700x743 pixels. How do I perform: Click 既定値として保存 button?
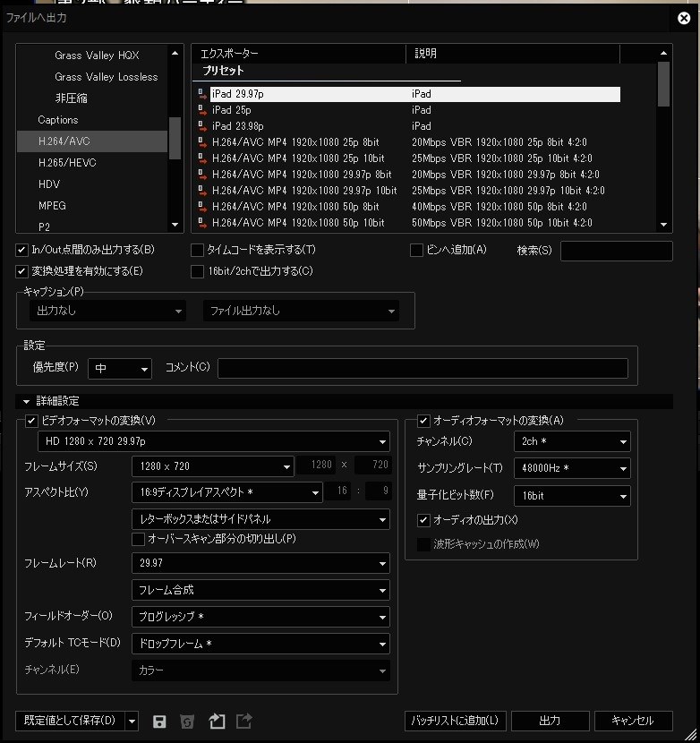pos(70,722)
